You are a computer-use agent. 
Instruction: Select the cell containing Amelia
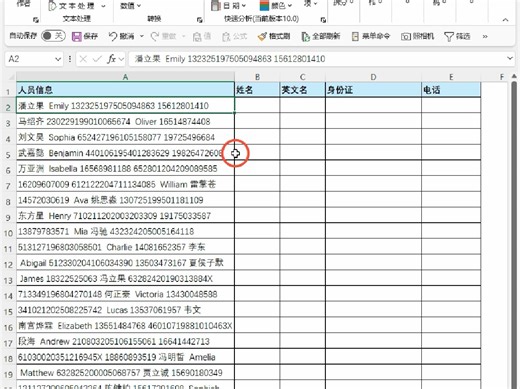coord(125,357)
